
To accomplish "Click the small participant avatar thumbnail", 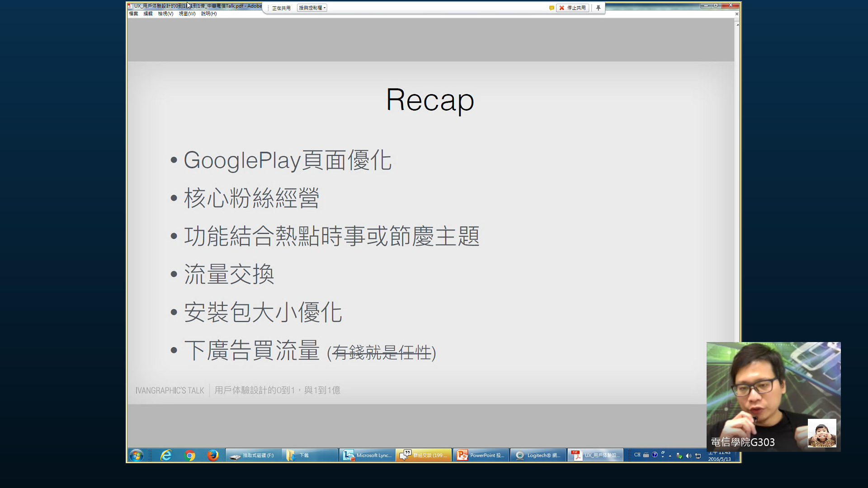I will [x=821, y=433].
